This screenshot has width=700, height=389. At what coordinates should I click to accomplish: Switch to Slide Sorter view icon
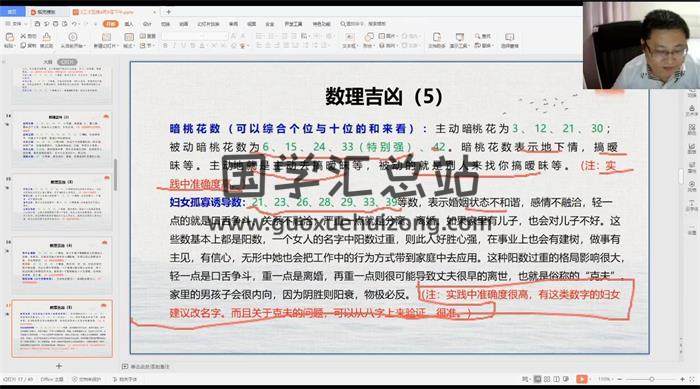pos(547,379)
